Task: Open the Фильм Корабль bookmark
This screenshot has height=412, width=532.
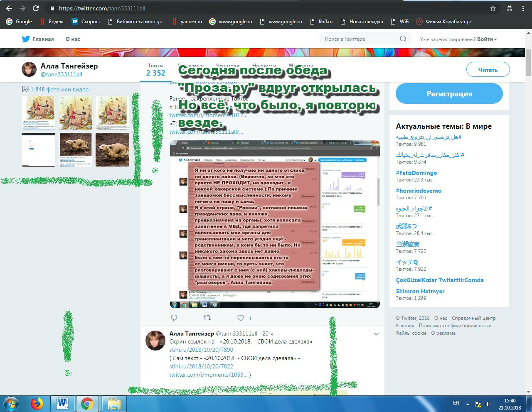Action: pyautogui.click(x=445, y=22)
